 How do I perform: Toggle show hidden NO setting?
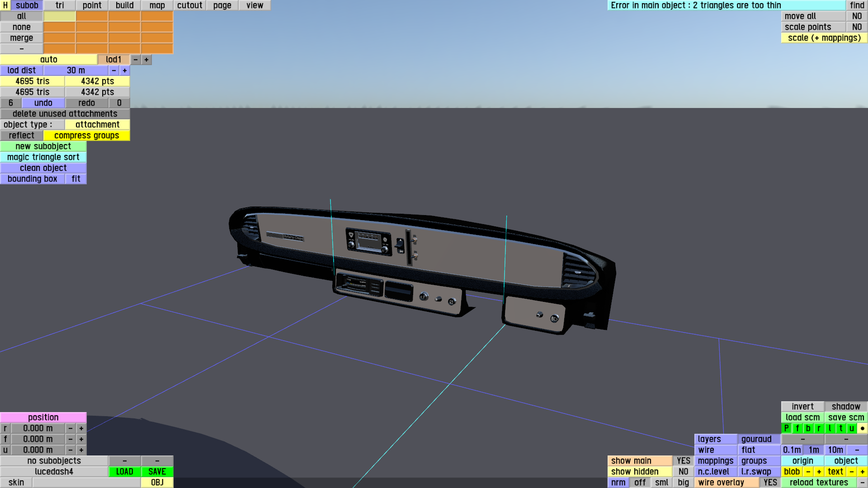(683, 472)
